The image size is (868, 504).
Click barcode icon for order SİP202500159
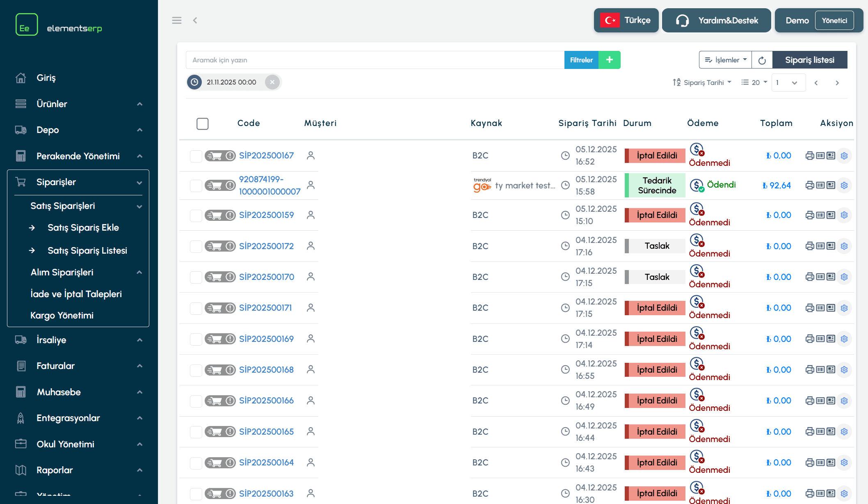[820, 215]
